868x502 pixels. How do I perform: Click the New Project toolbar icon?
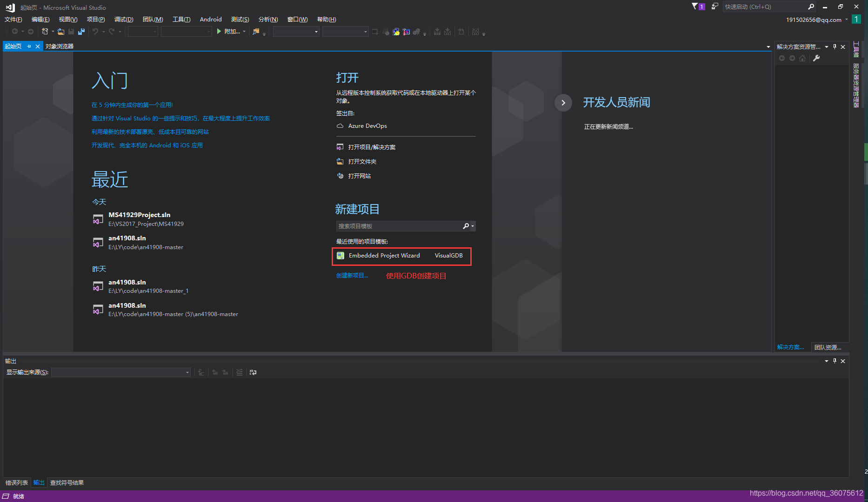coord(45,32)
